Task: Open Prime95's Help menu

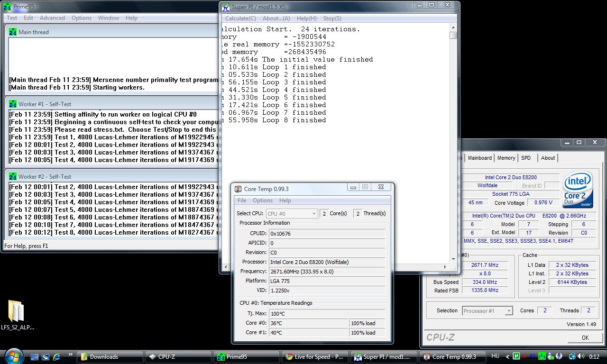Action: (131, 18)
